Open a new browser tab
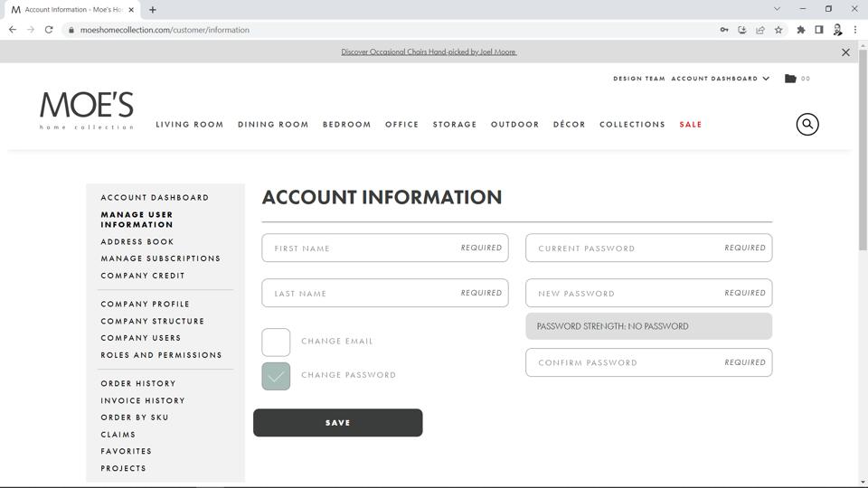868x488 pixels. [x=153, y=9]
